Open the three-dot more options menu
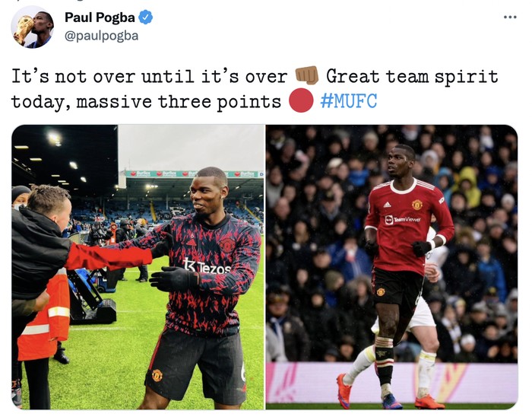The height and width of the screenshot is (420, 532). [510, 17]
